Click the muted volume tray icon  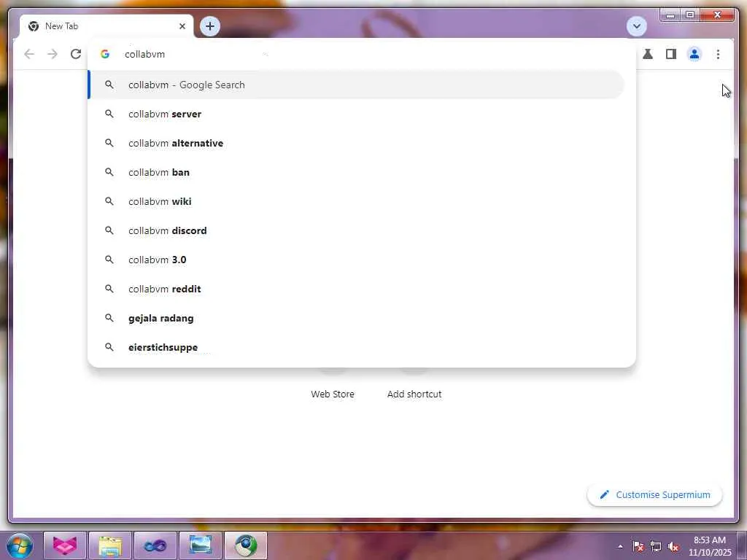(x=673, y=547)
